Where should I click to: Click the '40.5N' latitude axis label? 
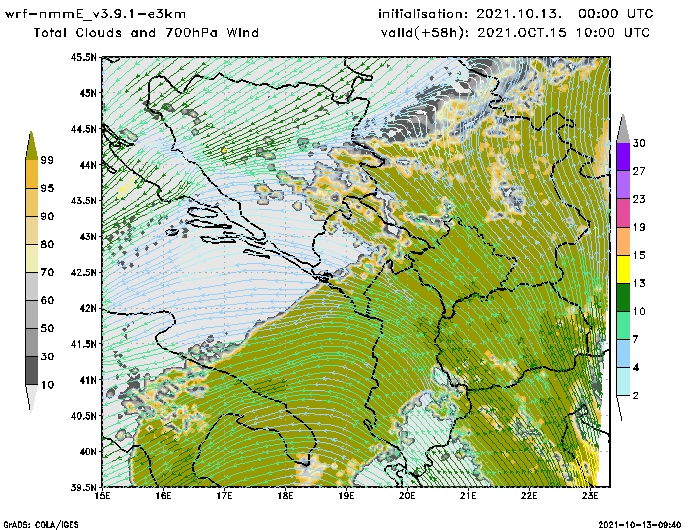tap(83, 416)
